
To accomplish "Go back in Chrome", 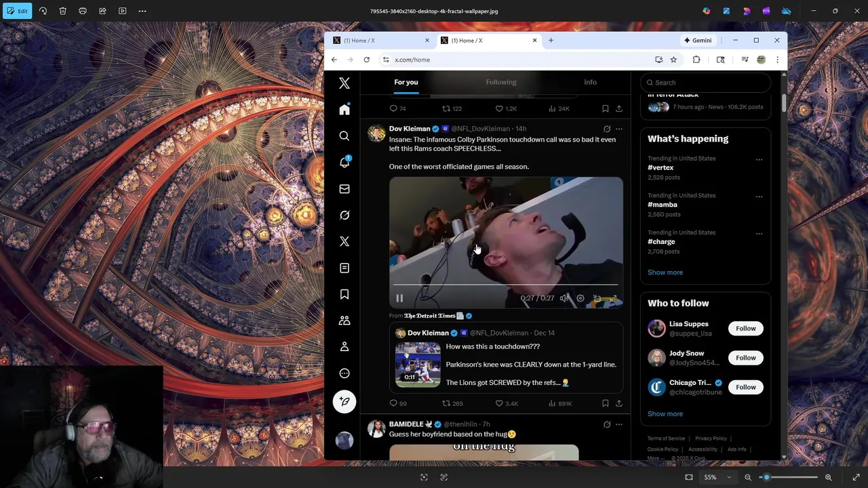I will pyautogui.click(x=334, y=60).
